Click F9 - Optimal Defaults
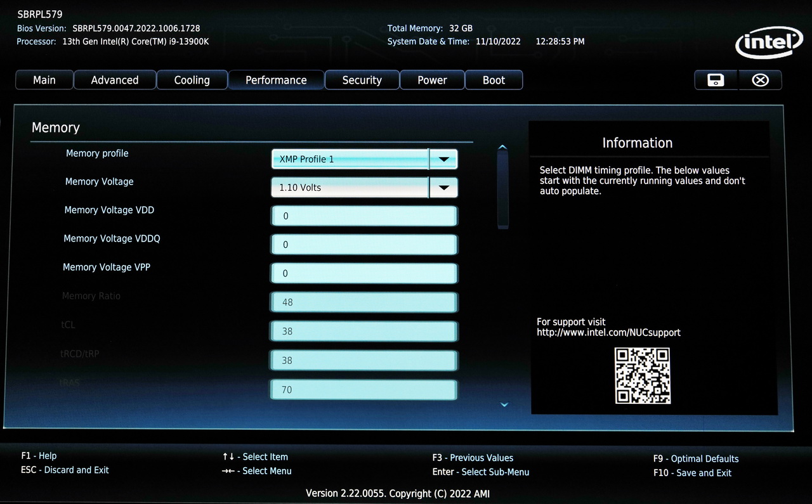812x504 pixels. [696, 458]
